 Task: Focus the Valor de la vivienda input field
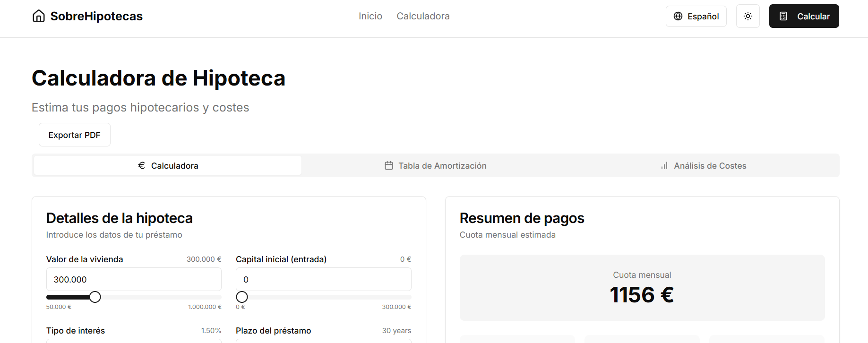[134, 279]
